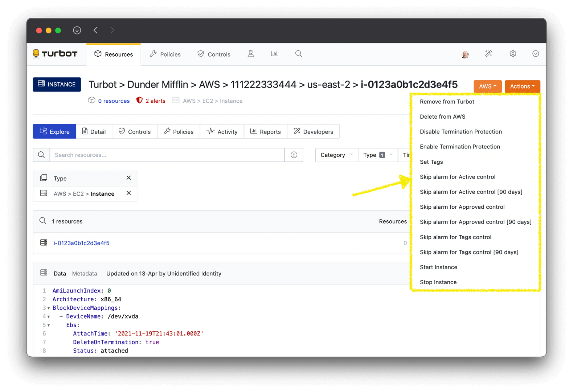The height and width of the screenshot is (392, 573).
Task: Open the Category filter dropdown
Action: pos(336,155)
